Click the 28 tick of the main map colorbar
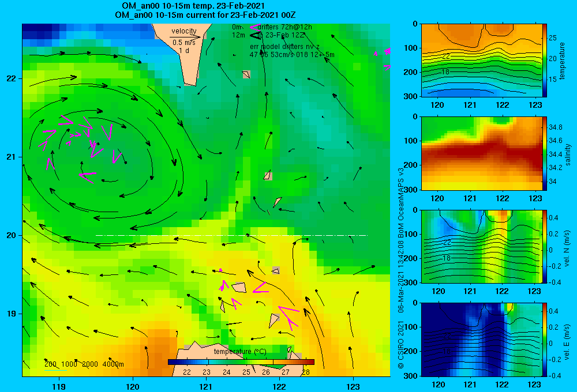The image size is (577, 392). coord(305,372)
